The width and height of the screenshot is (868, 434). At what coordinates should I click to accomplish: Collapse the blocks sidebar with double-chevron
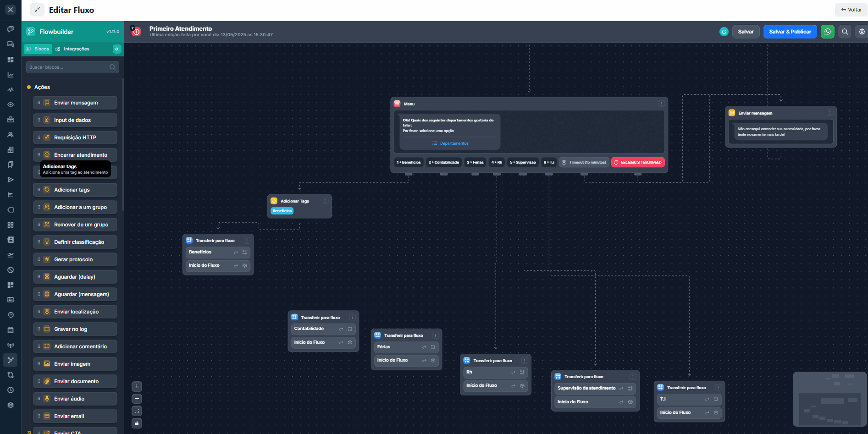tap(117, 49)
